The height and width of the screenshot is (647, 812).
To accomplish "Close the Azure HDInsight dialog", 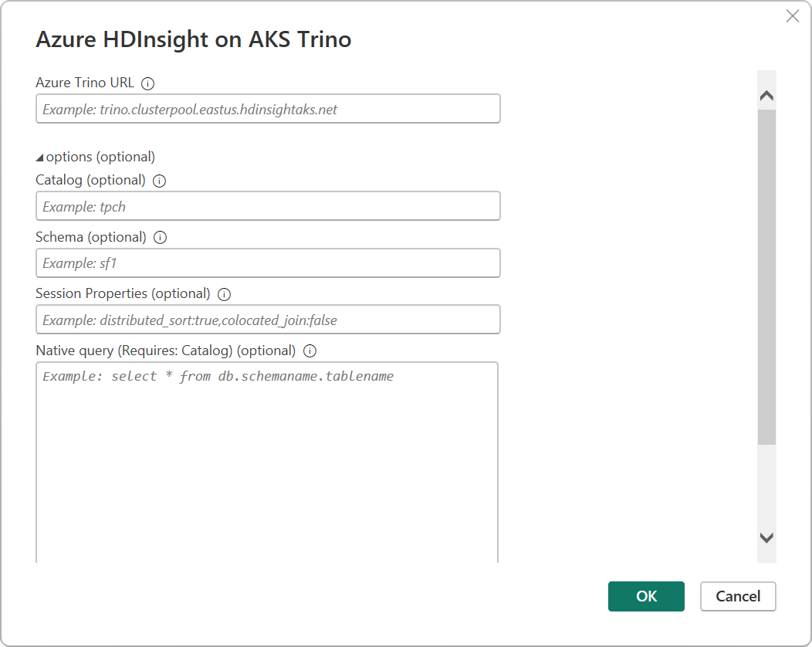I will coord(792,15).
